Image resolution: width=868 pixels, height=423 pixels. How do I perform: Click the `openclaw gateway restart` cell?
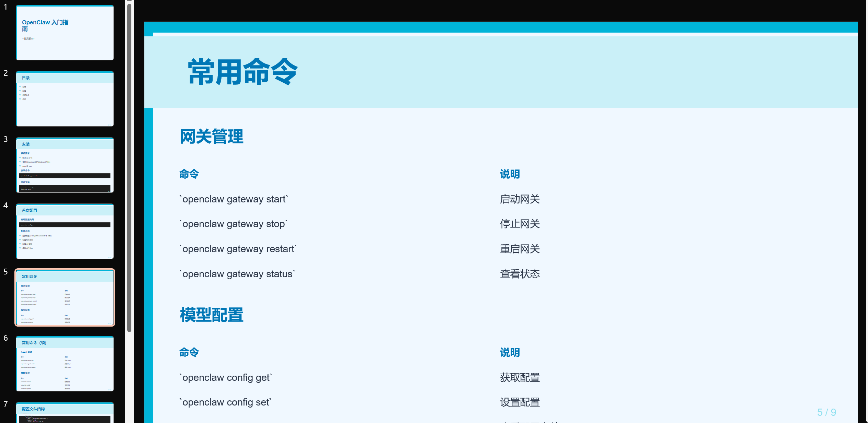[238, 249]
